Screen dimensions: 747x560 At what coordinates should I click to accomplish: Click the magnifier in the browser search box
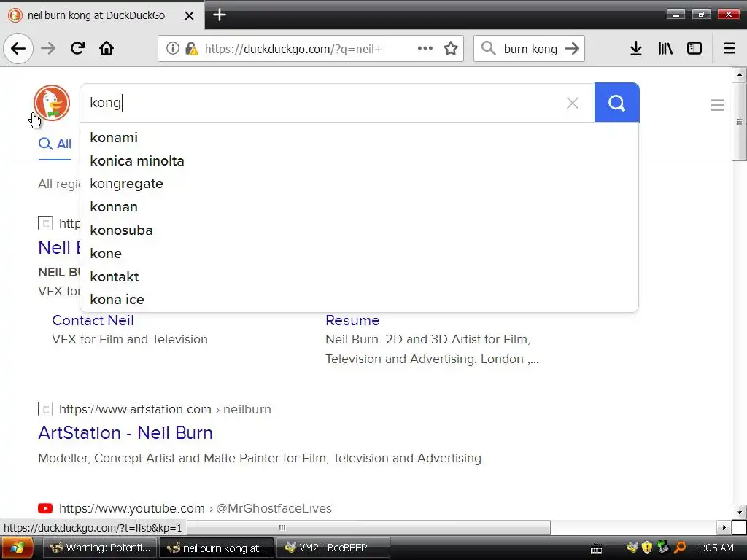point(488,48)
